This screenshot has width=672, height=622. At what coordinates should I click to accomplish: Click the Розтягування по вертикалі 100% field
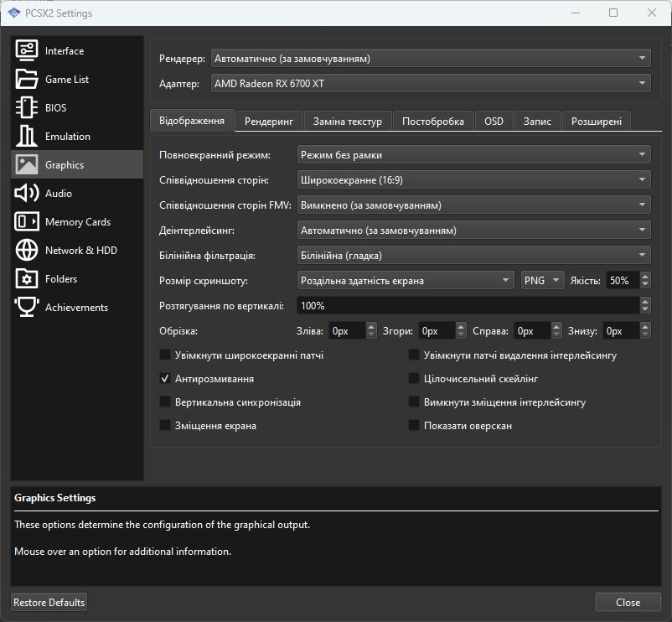tap(468, 306)
